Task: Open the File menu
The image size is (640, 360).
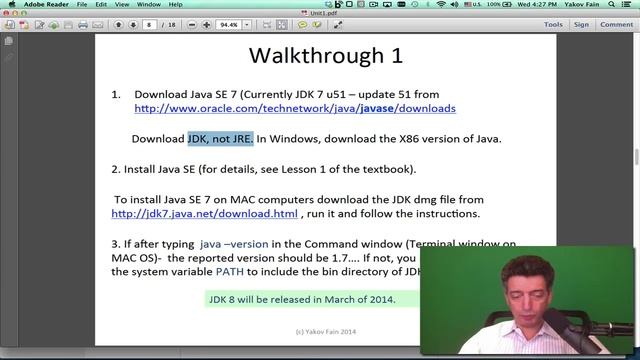Action: [82, 4]
